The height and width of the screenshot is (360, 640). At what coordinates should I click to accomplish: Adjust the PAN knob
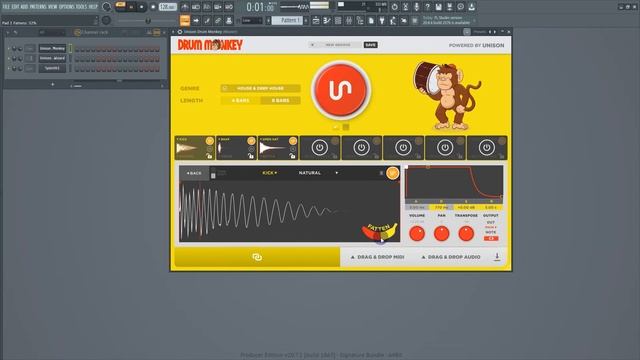click(441, 233)
